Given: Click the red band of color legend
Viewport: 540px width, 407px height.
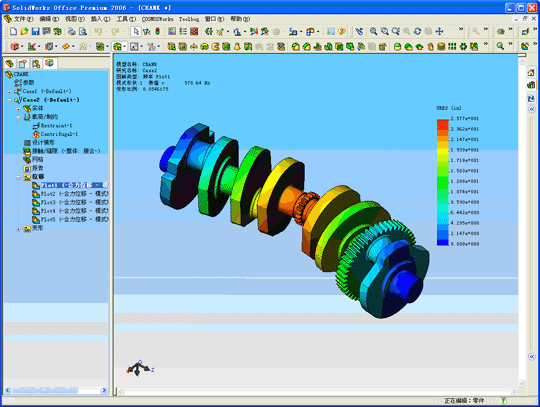Looking at the screenshot, I should [x=443, y=125].
